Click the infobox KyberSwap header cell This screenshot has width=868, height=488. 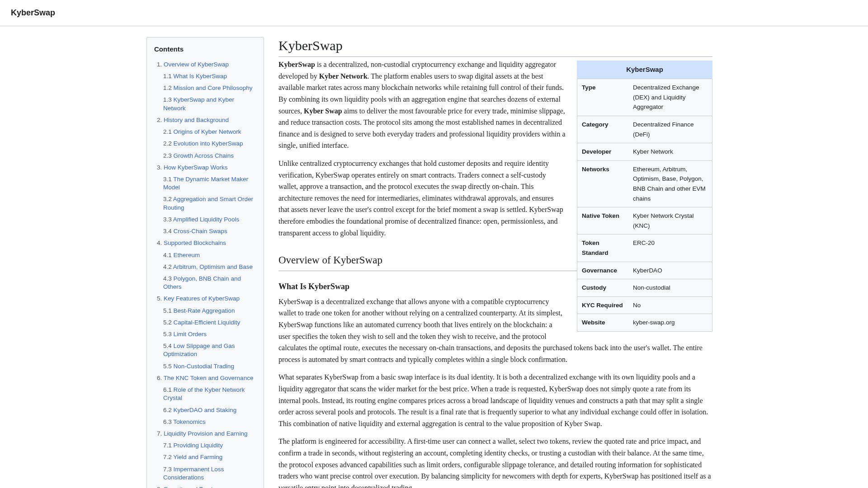click(x=644, y=70)
